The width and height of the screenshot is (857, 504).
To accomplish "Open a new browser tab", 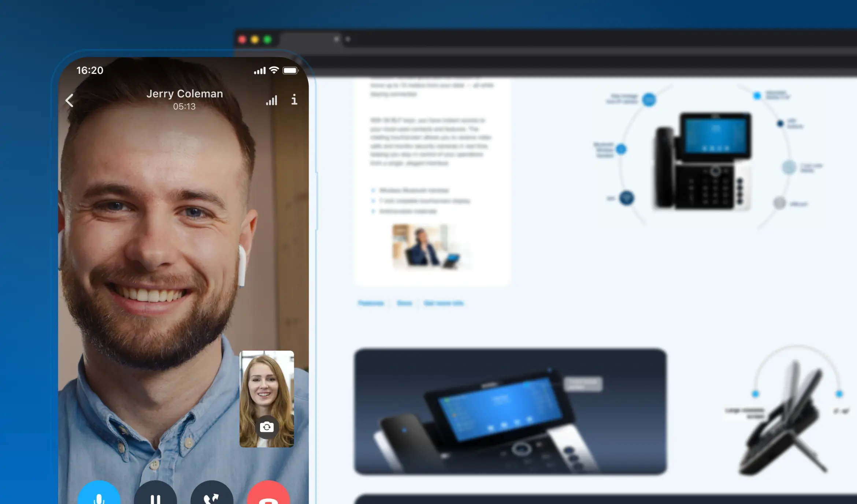I will click(x=348, y=39).
